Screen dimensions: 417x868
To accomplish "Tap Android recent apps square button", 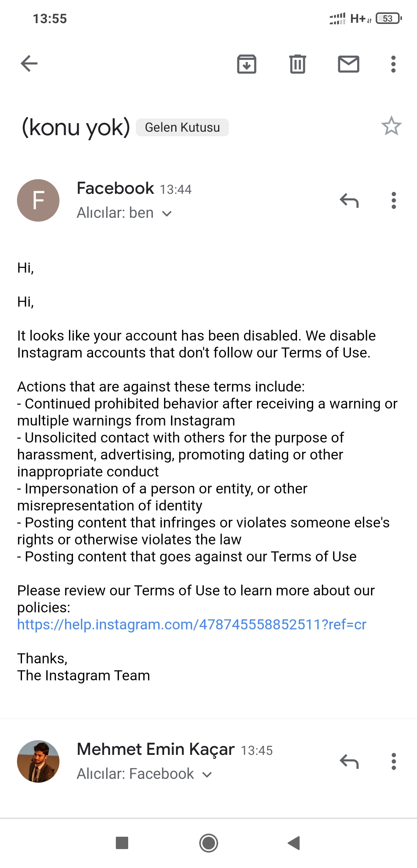I will click(x=122, y=843).
